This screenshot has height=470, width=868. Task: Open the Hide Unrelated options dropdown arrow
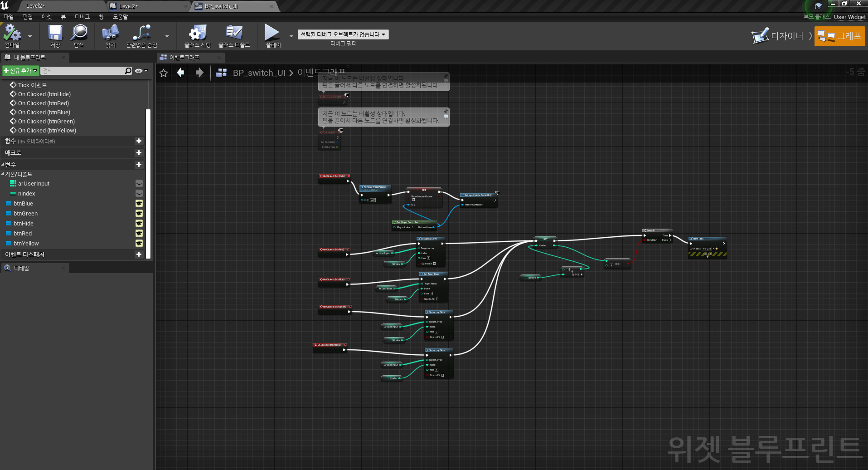coord(167,36)
